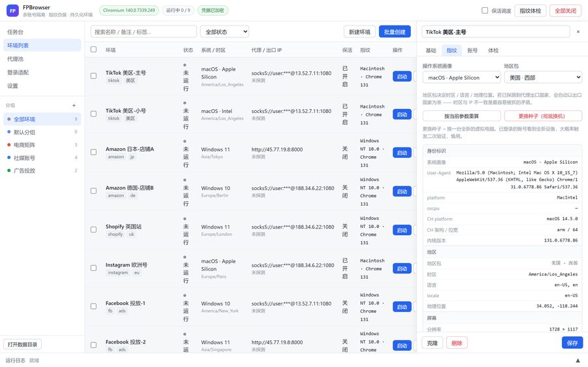
Task: Select the Facebook 投放-1 checkbox
Action: click(93, 306)
